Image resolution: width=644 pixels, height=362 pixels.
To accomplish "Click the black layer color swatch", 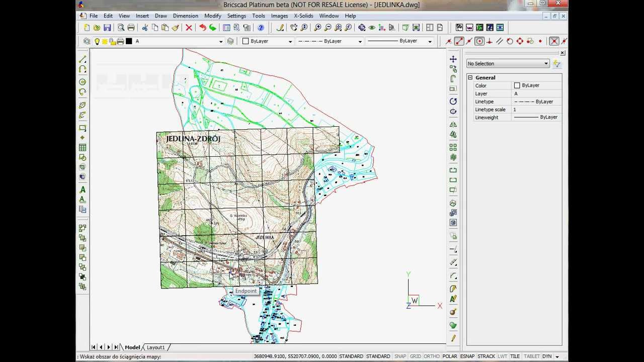I will point(129,41).
